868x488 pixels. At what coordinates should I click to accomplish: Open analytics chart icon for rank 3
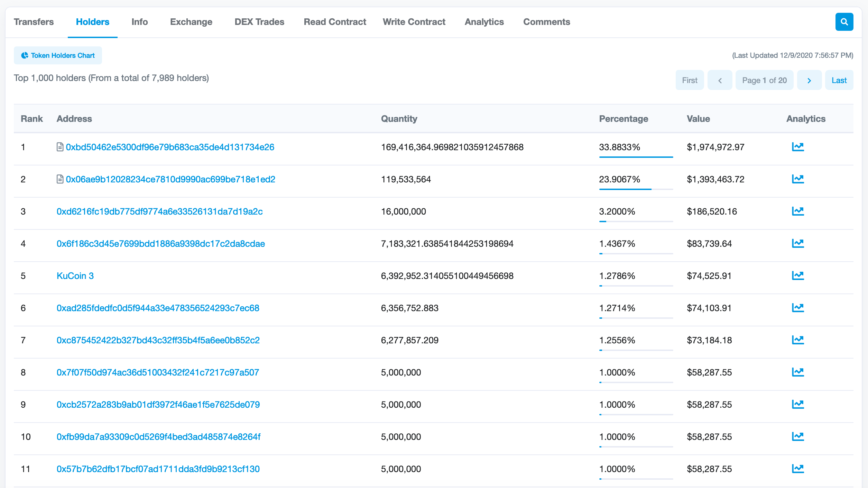[x=798, y=211]
